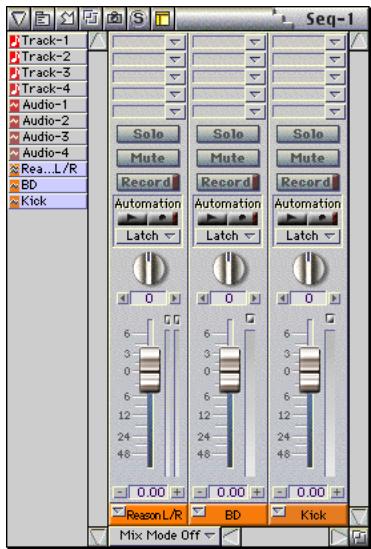
Task: Click the pan knob on BD strip
Action: coord(230,269)
